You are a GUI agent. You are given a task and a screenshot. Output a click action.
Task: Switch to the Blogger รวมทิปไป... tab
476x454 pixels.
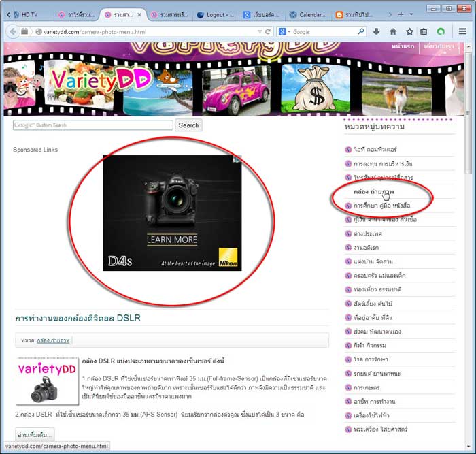(354, 14)
